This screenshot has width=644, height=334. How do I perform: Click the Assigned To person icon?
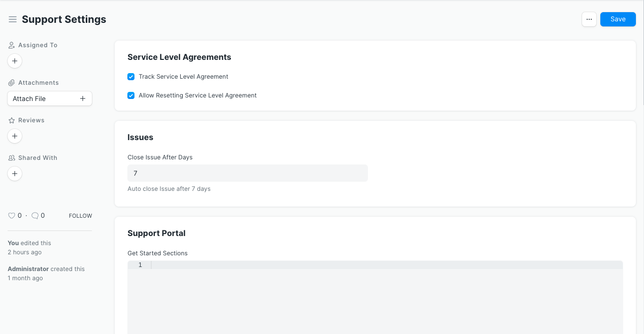[x=11, y=45]
